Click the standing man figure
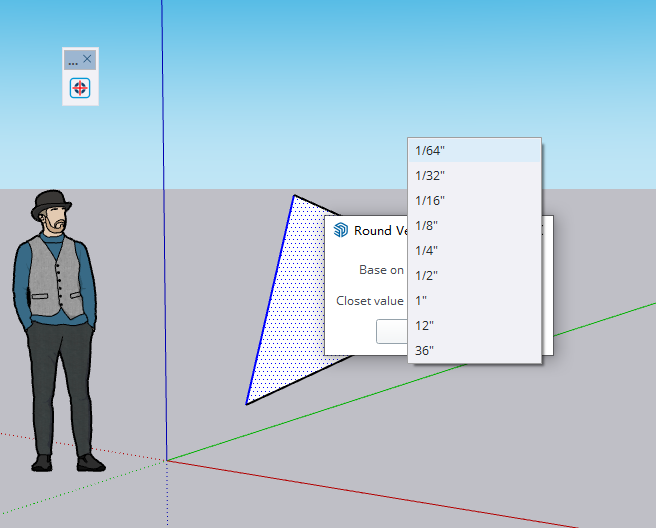The image size is (656, 528). coord(57,331)
